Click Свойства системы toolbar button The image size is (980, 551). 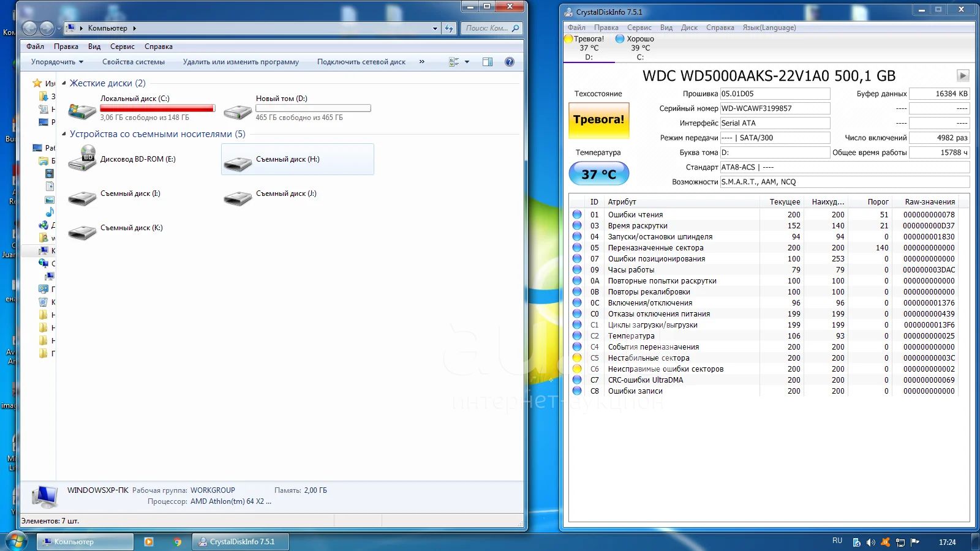[x=134, y=62]
